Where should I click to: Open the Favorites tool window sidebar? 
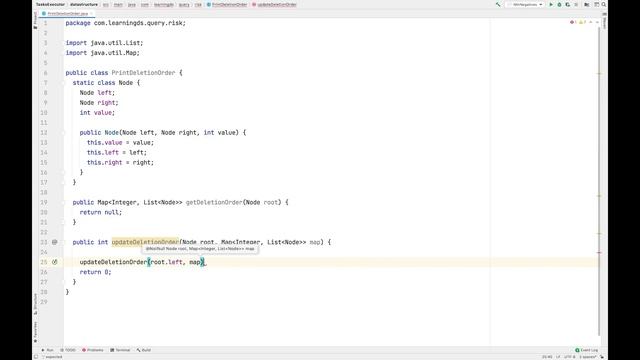click(36, 332)
